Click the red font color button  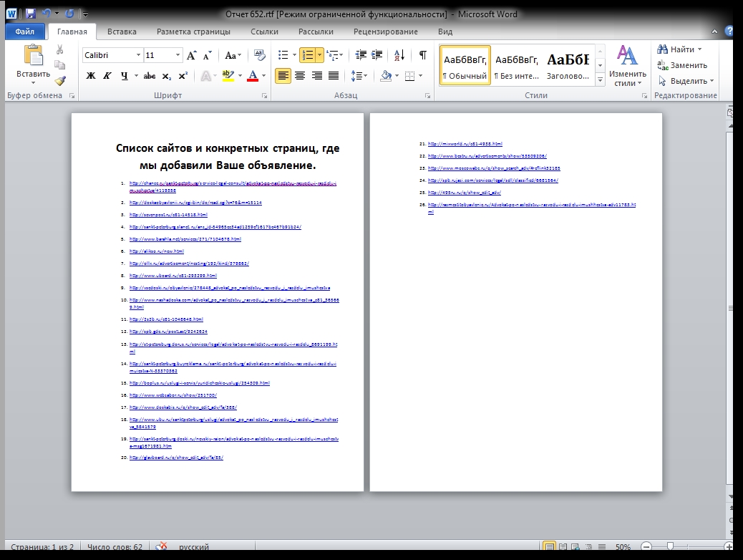[252, 76]
